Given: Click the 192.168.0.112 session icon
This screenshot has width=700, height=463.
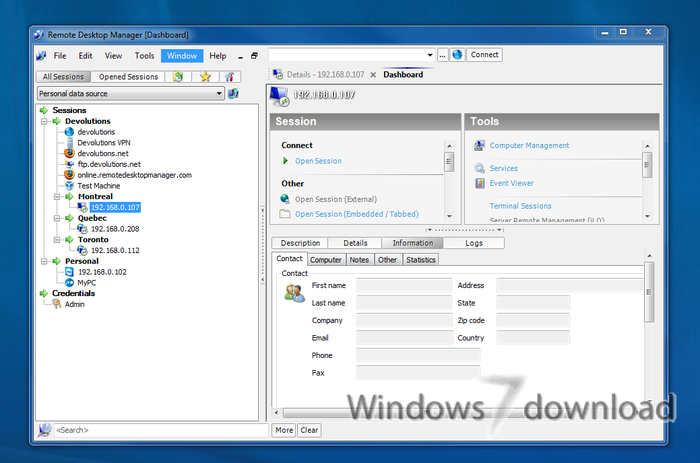Looking at the screenshot, I should click(x=82, y=250).
